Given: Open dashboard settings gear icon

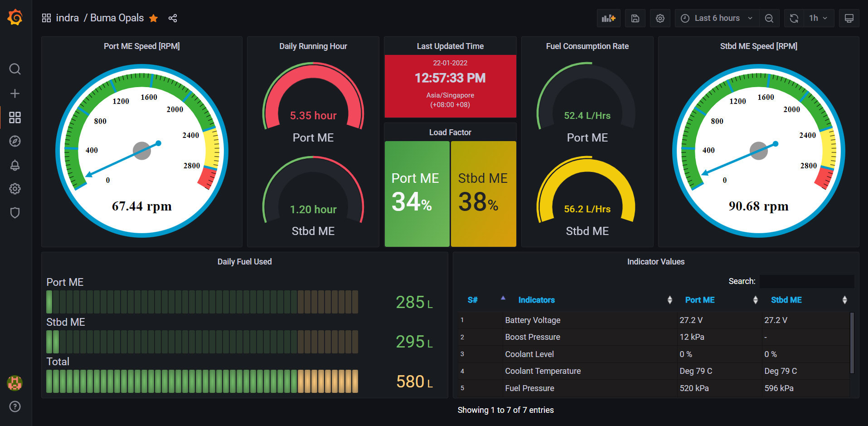Looking at the screenshot, I should (660, 18).
